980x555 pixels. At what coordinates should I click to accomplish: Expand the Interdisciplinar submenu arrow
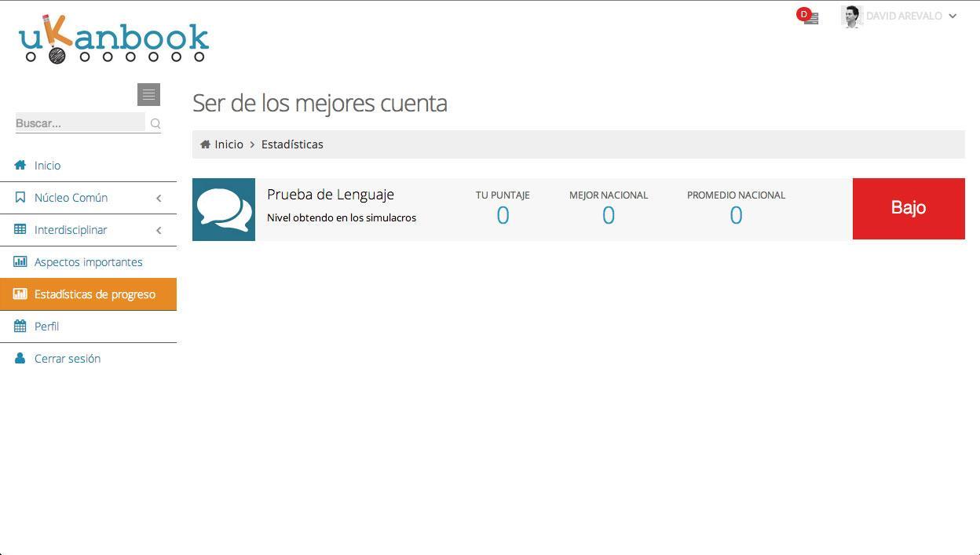click(159, 230)
